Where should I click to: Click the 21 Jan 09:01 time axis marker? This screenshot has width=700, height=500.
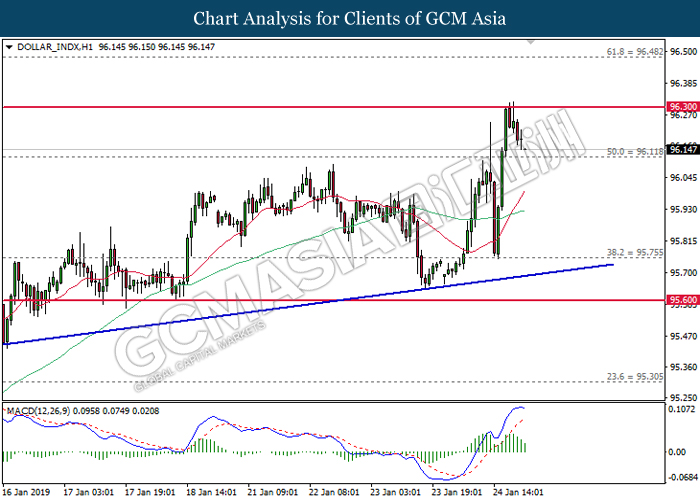(272, 492)
